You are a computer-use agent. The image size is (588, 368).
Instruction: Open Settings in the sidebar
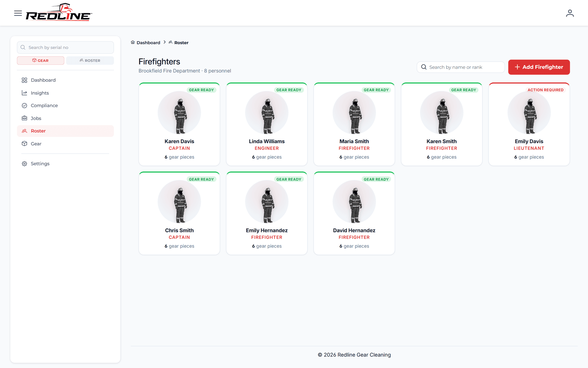tap(65, 164)
